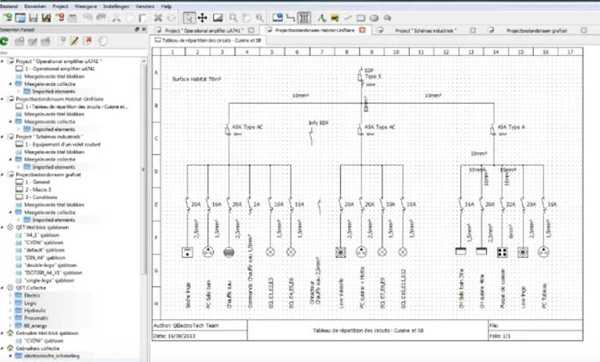Activate the four-arrow move view tool
The width and height of the screenshot is (600, 362).
tap(202, 18)
